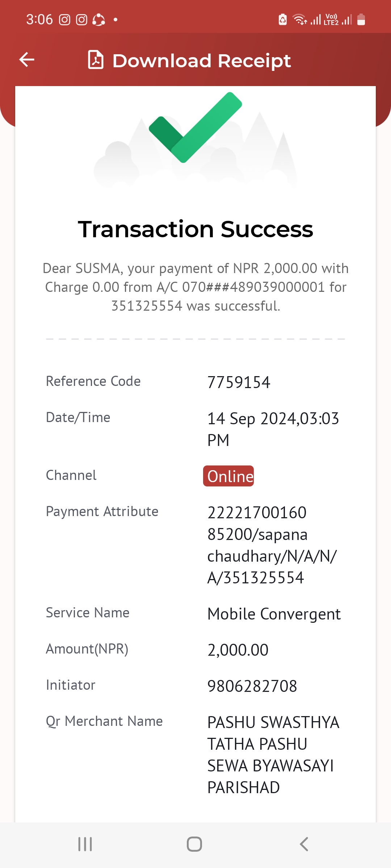Tap the first Instagram notification icon

pyautogui.click(x=64, y=20)
